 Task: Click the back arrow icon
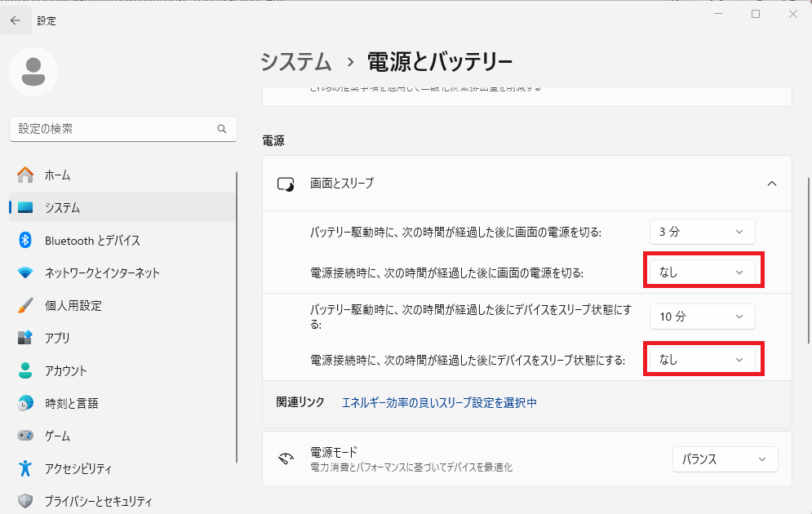pos(16,20)
